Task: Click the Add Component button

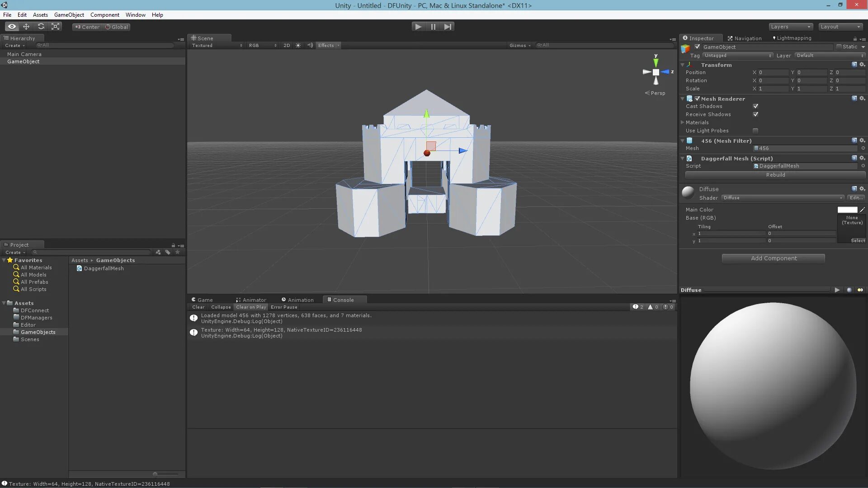Action: [x=773, y=258]
